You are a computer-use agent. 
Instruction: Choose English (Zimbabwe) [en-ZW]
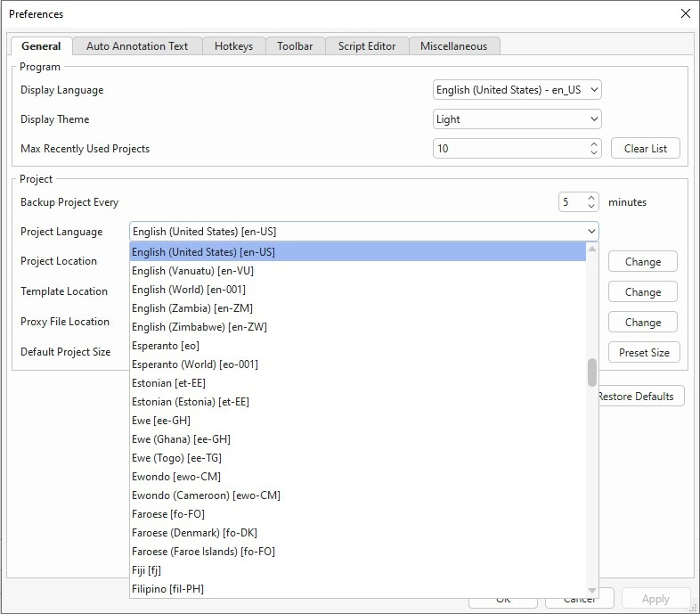[358, 327]
